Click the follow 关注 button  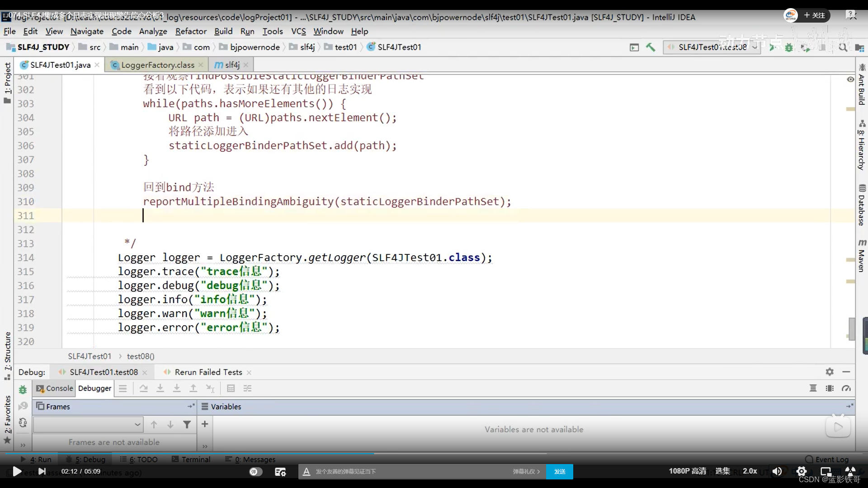click(814, 15)
